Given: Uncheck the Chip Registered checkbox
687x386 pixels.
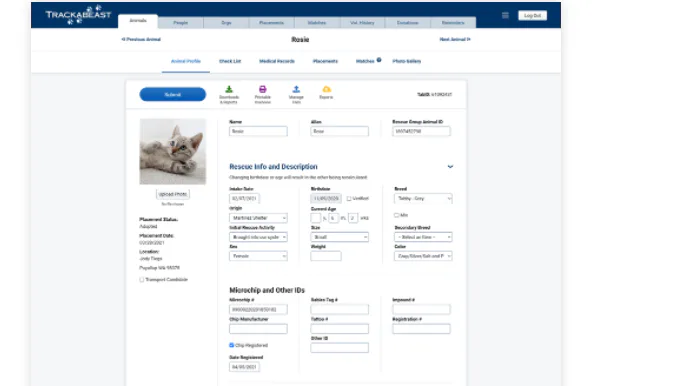Looking at the screenshot, I should [x=231, y=345].
